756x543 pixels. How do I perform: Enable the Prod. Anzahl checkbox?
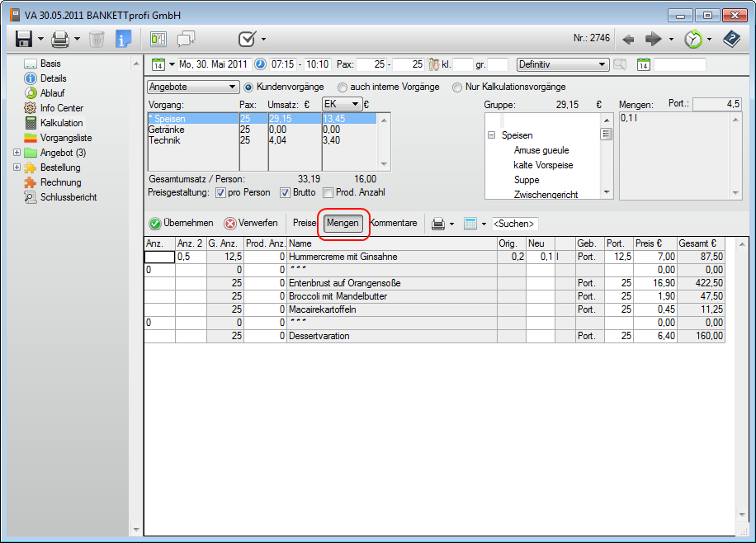(x=328, y=193)
